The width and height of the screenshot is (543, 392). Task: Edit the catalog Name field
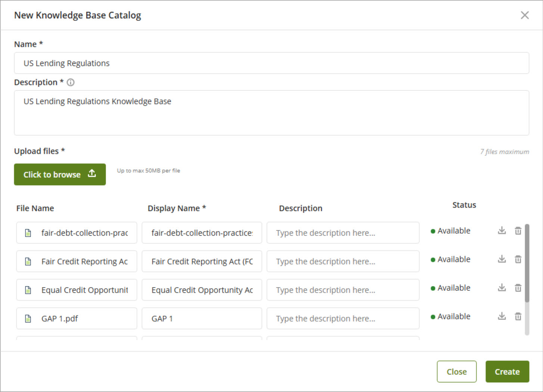pos(271,63)
